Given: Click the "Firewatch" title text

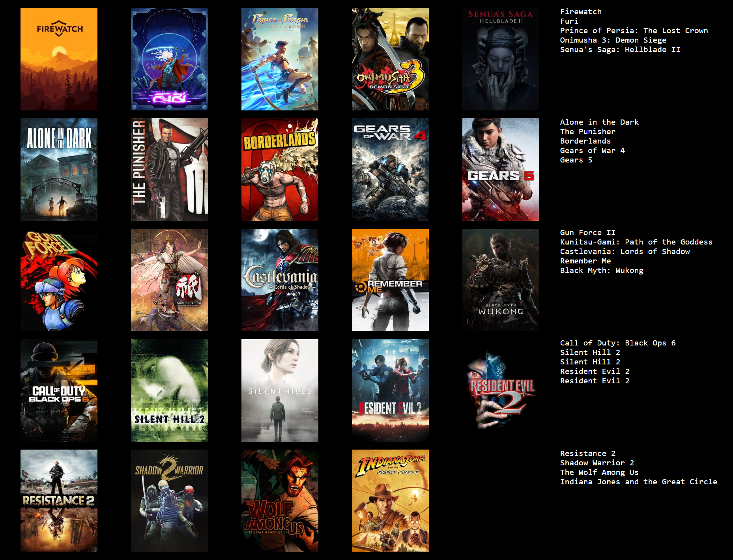Looking at the screenshot, I should 581,12.
